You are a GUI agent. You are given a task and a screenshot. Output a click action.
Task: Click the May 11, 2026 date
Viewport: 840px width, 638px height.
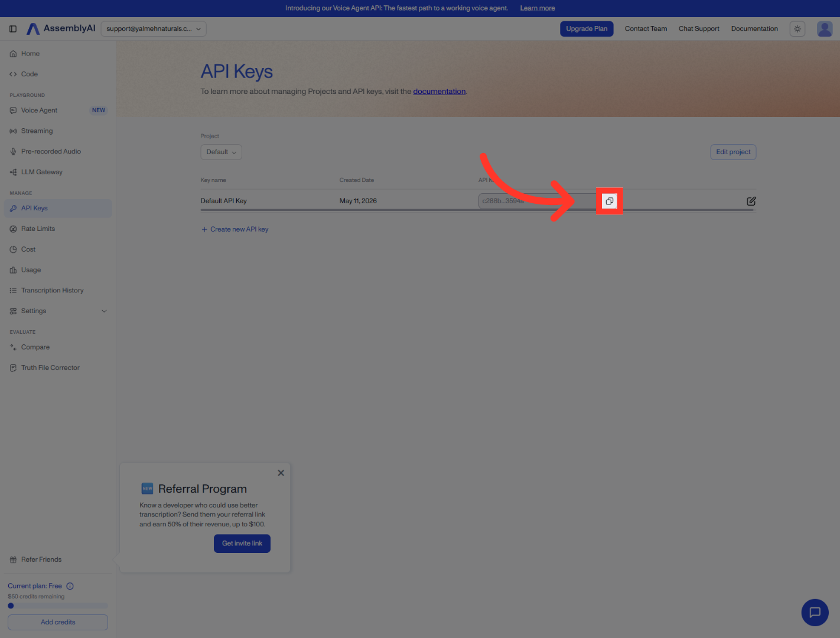coord(358,201)
